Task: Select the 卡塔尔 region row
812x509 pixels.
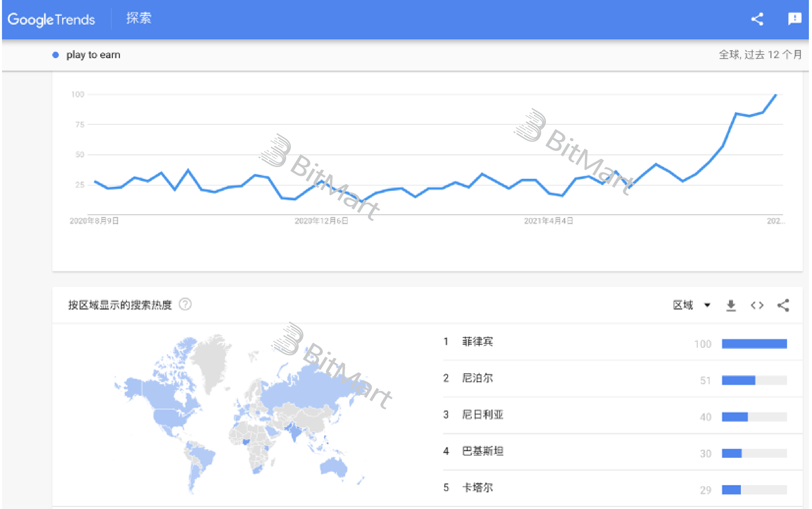Action: click(477, 487)
